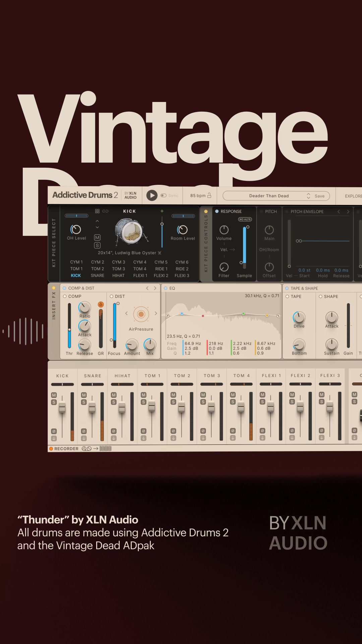
Task: Select CYM 1 kit piece
Action: tap(76, 262)
